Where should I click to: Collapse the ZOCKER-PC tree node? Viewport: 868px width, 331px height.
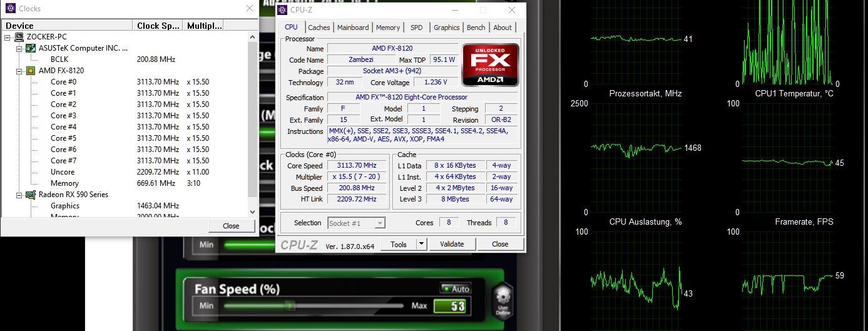pos(8,37)
